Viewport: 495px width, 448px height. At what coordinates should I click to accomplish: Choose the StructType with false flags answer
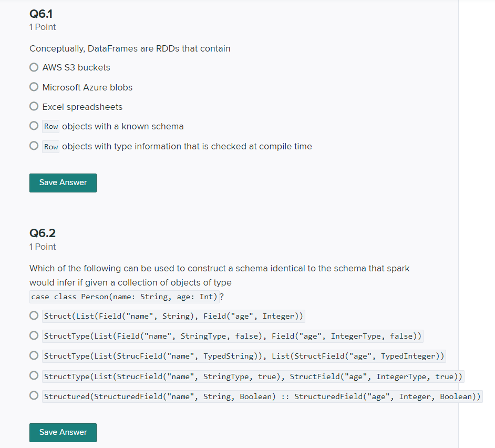coord(34,335)
